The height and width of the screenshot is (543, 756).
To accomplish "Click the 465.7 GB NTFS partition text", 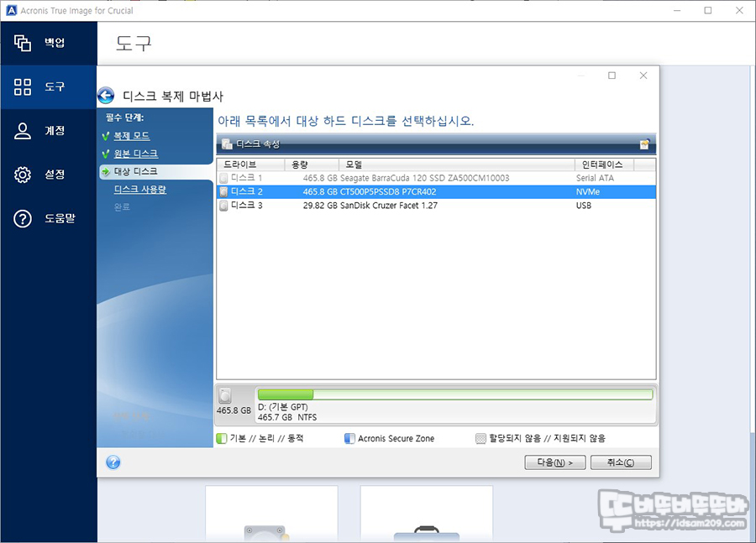I will [287, 418].
